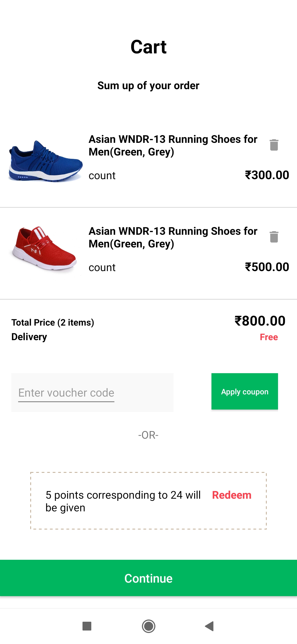Image resolution: width=297 pixels, height=644 pixels.
Task: Tap the ₹500.00 price of second item
Action: pos(267,267)
